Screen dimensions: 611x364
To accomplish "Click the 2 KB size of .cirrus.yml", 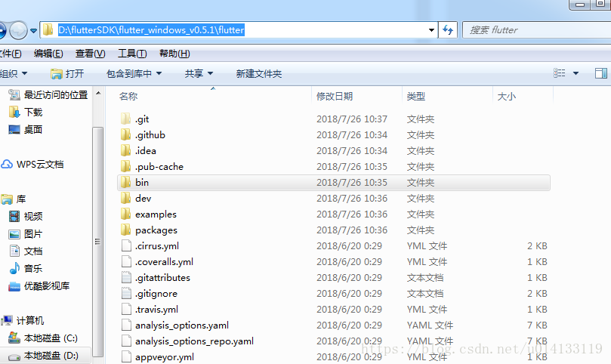I will [537, 246].
